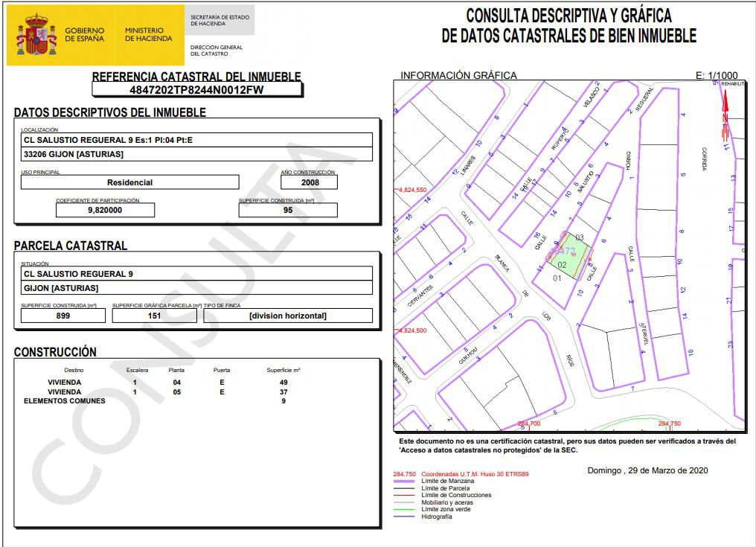Screen dimensions: 756x547
Task: Click the Hidrografía legend entry
Action: tap(437, 516)
